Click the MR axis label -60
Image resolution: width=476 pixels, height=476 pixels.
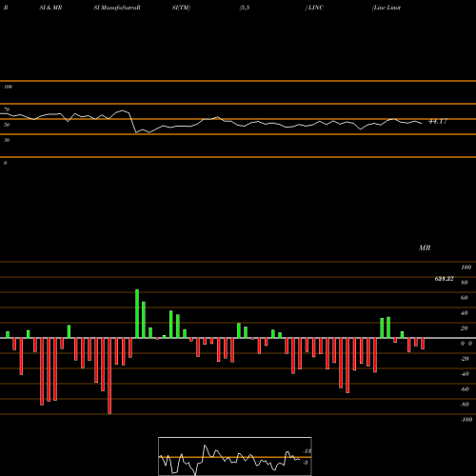(x=465, y=389)
